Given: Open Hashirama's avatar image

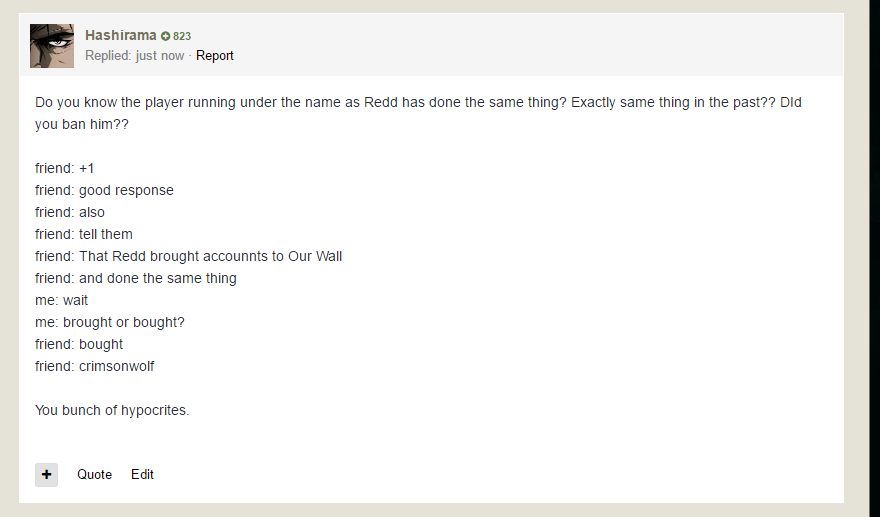Looking at the screenshot, I should (x=52, y=46).
